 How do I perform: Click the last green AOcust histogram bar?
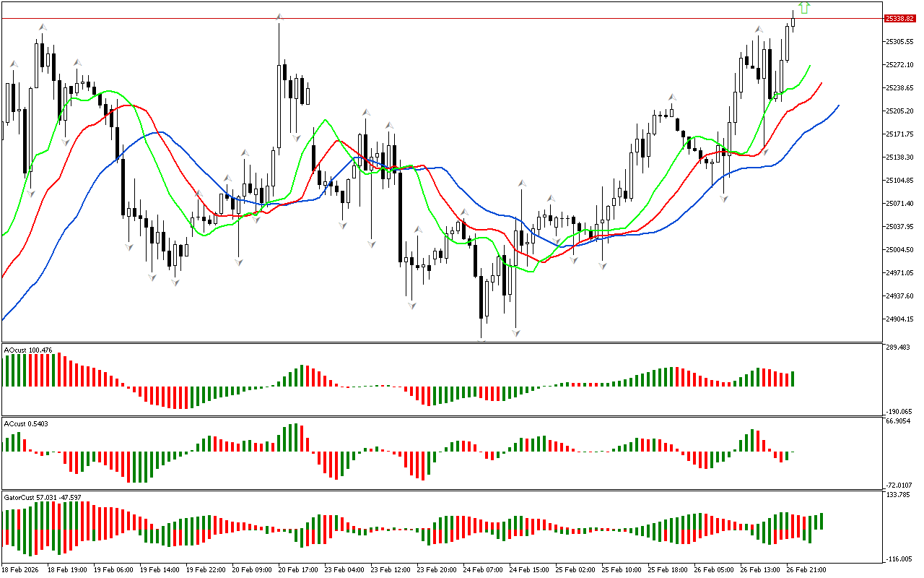click(793, 379)
